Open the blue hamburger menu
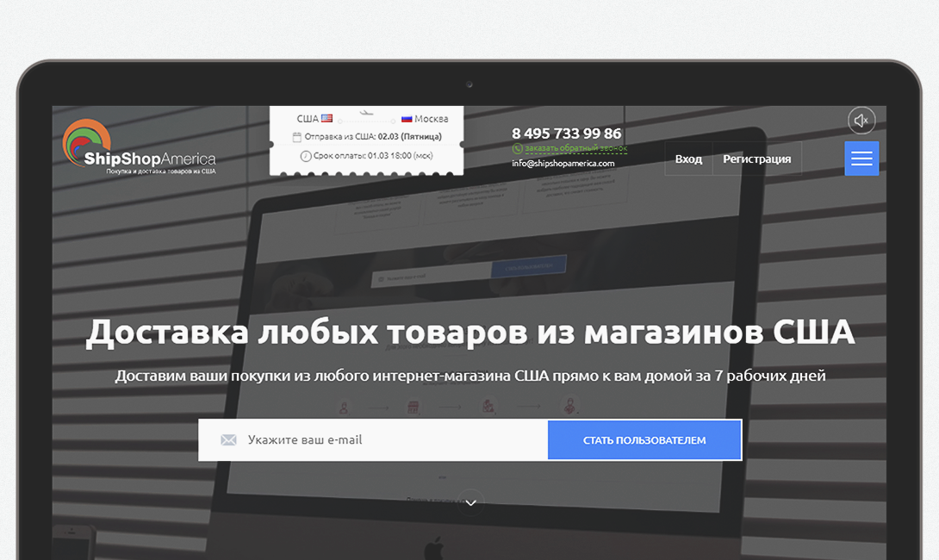Image resolution: width=939 pixels, height=560 pixels. (x=861, y=159)
